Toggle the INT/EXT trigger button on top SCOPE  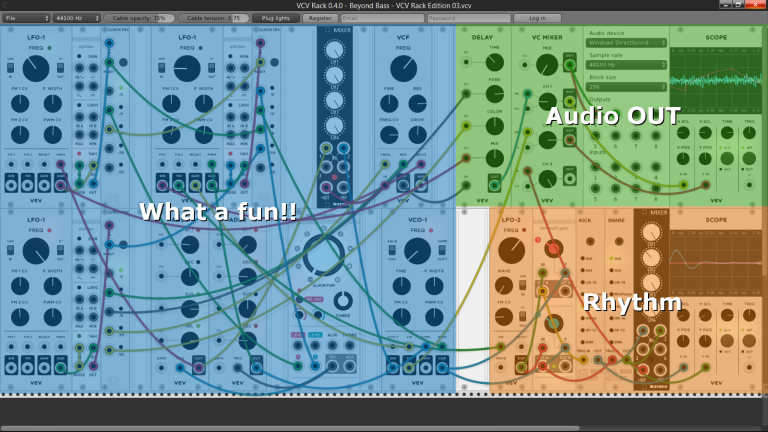click(749, 158)
